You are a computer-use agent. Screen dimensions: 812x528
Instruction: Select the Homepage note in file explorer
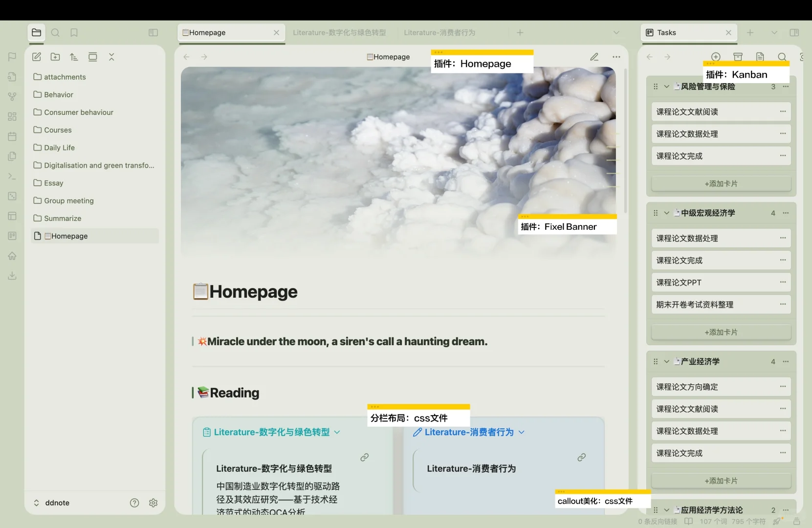point(95,236)
